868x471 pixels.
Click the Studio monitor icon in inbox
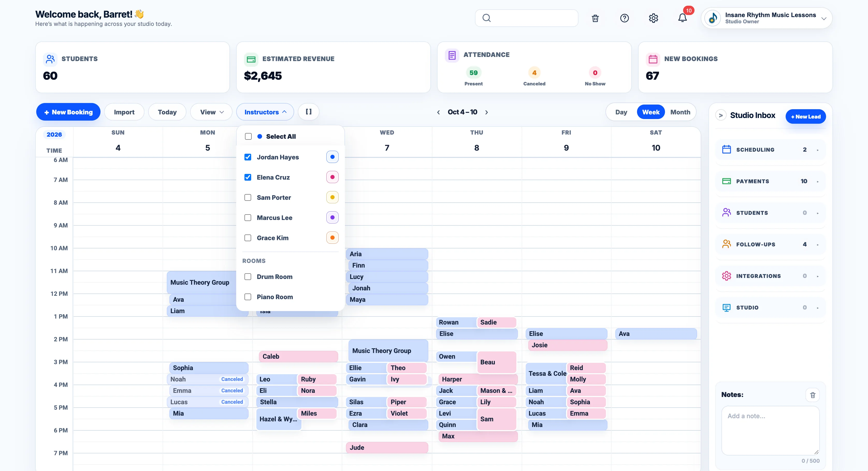click(x=726, y=308)
